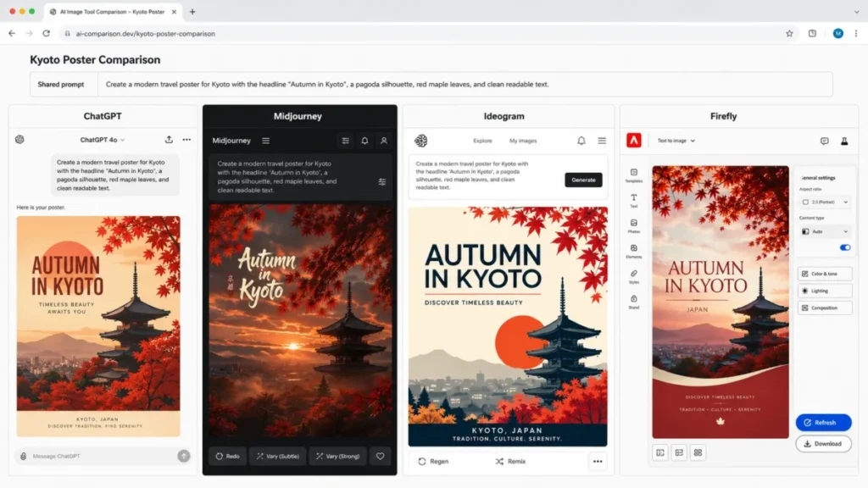The height and width of the screenshot is (488, 868).
Task: Click Remix in Ideogram panel
Action: (510, 462)
